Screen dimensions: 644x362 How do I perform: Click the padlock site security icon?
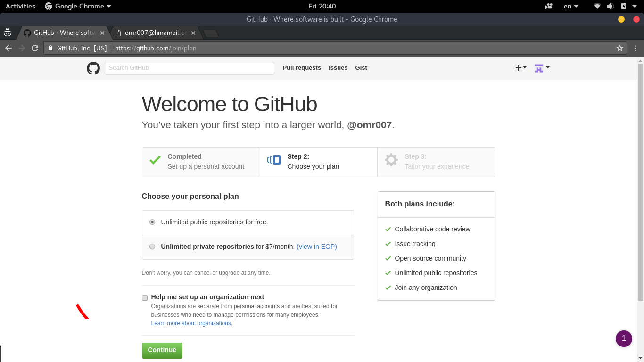tap(50, 48)
